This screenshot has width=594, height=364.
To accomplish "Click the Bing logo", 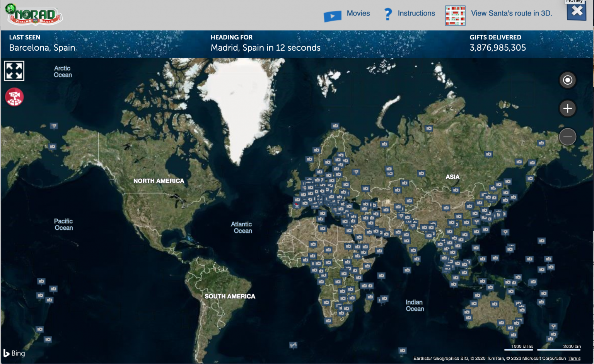I will (14, 353).
